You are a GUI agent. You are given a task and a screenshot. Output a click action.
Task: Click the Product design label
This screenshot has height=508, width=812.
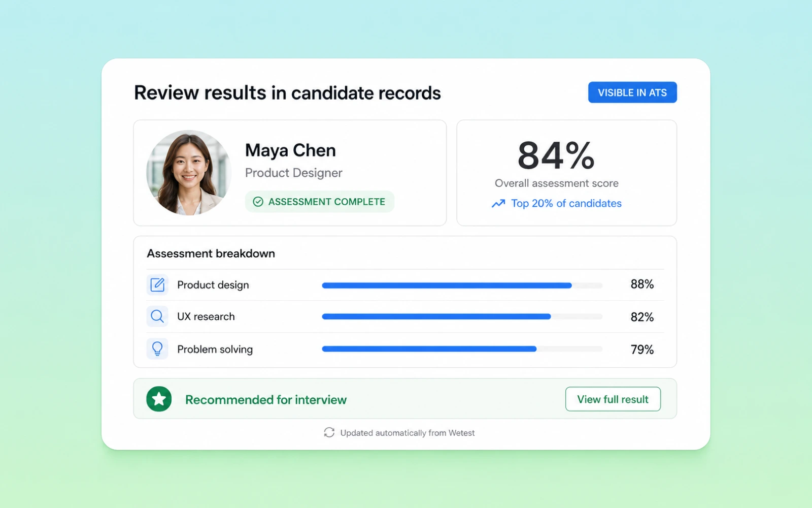click(x=213, y=285)
